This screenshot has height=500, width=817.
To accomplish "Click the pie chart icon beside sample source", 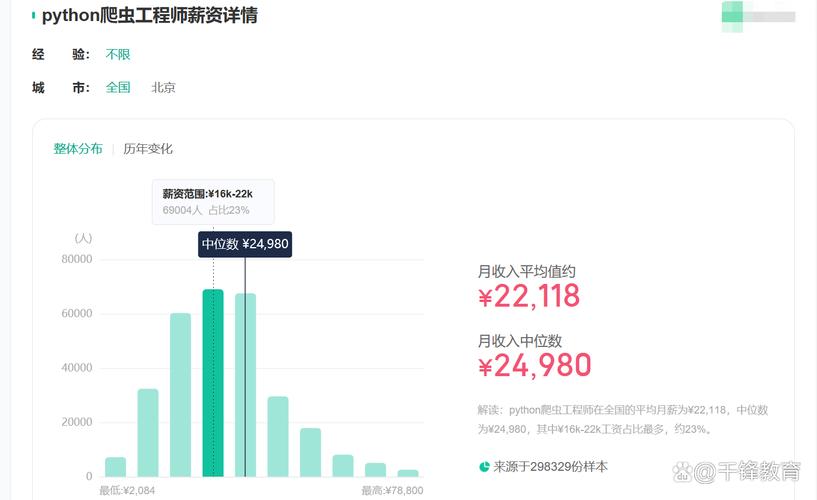I will pyautogui.click(x=484, y=467).
